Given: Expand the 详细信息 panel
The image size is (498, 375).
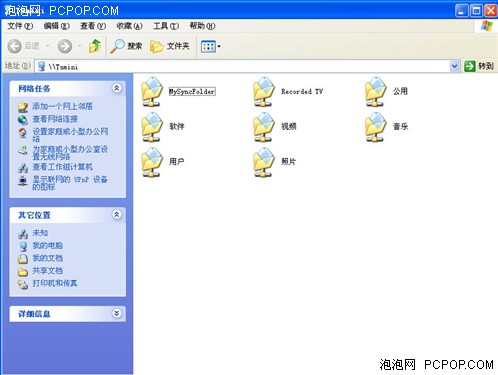Looking at the screenshot, I should point(116,313).
